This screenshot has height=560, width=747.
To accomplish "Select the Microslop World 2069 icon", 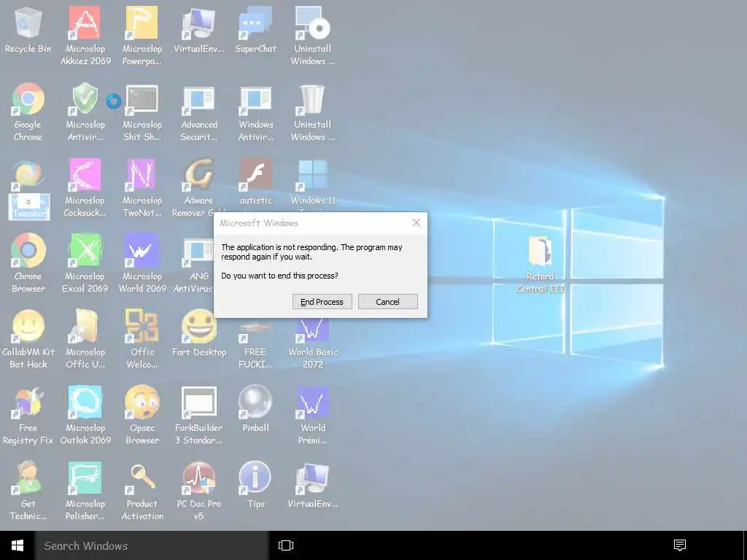I will [x=142, y=250].
